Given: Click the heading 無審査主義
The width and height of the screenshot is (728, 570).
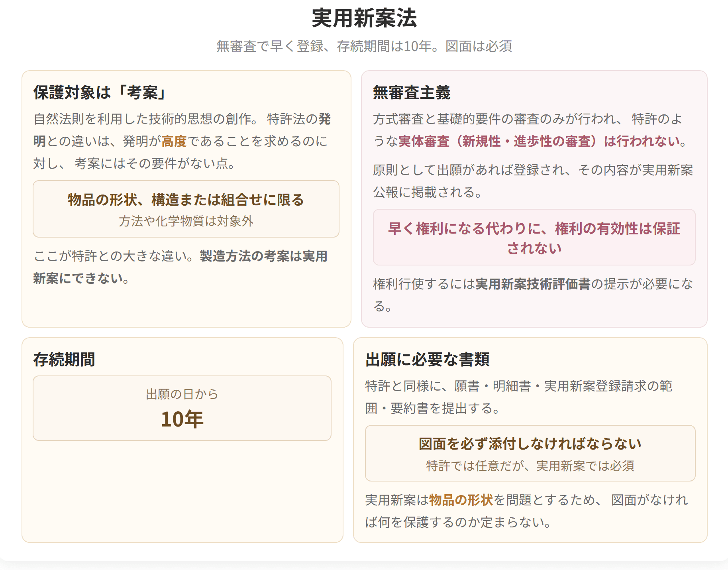Looking at the screenshot, I should click(412, 92).
